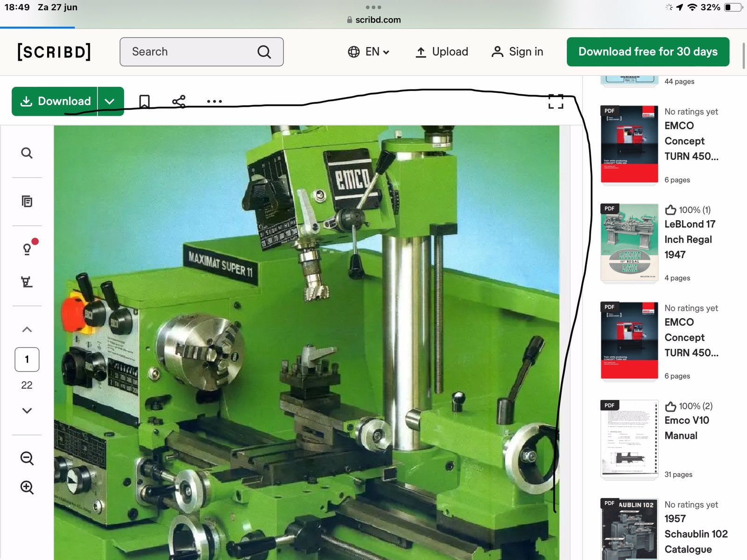This screenshot has height=560, width=747.
Task: Open the first EMCO Concept TURN 450 thumbnail
Action: point(629,145)
